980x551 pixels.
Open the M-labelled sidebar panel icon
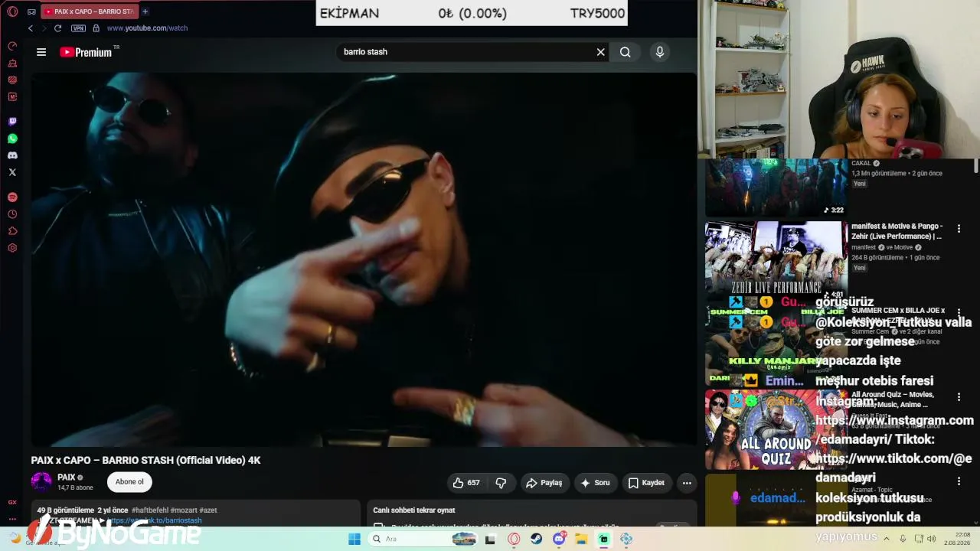click(12, 96)
